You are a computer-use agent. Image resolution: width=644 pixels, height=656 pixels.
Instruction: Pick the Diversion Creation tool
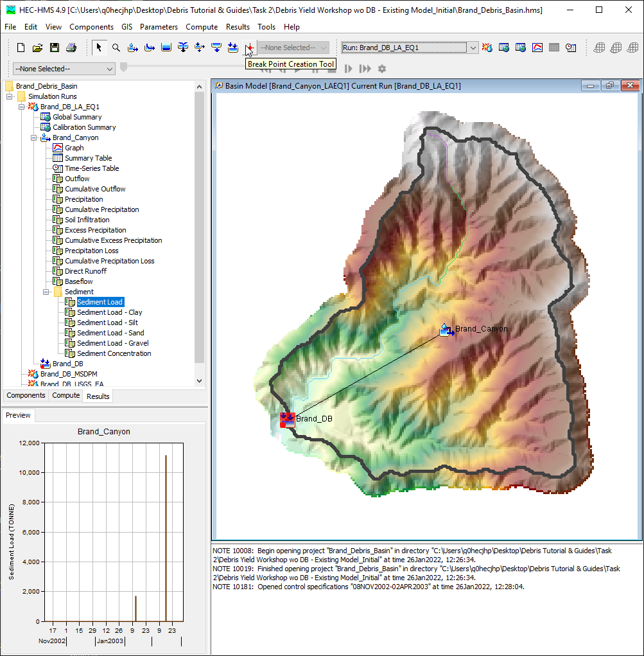200,48
